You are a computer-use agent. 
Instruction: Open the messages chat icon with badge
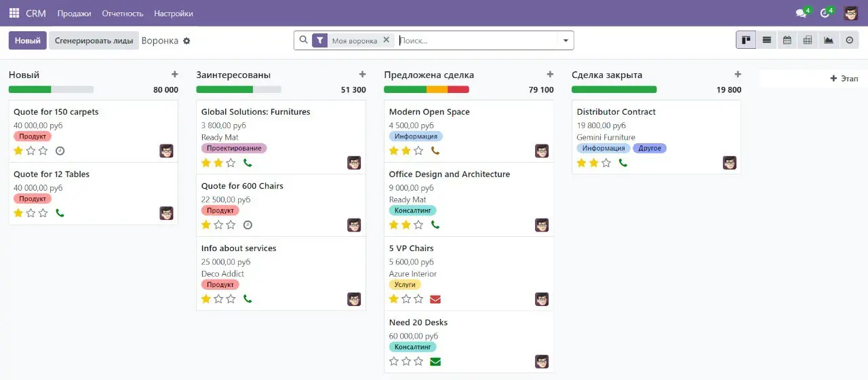coord(802,13)
